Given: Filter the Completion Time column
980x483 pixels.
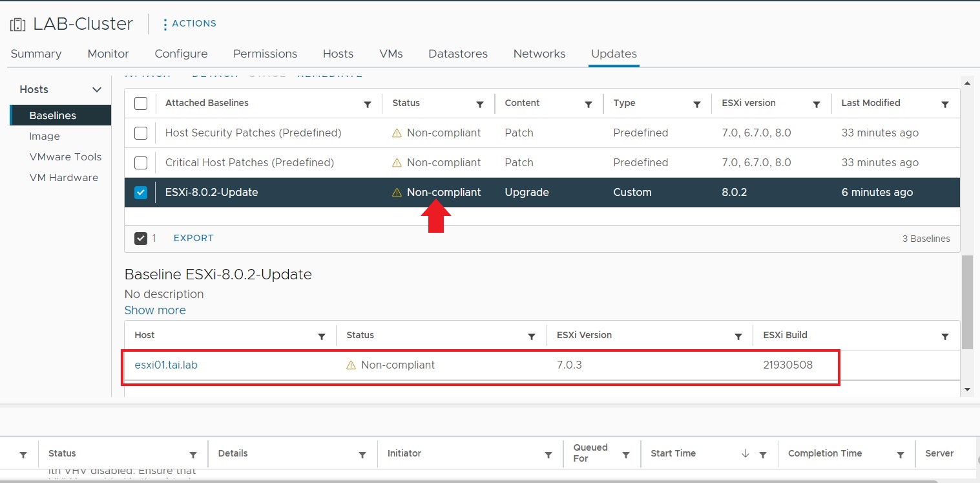Looking at the screenshot, I should point(901,455).
